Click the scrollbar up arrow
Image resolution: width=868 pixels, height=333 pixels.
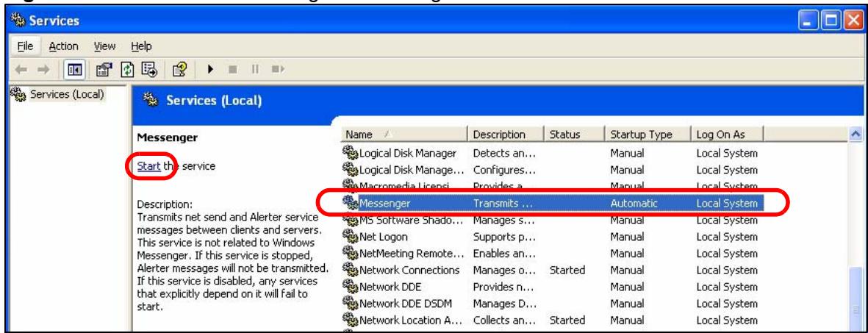tap(857, 135)
